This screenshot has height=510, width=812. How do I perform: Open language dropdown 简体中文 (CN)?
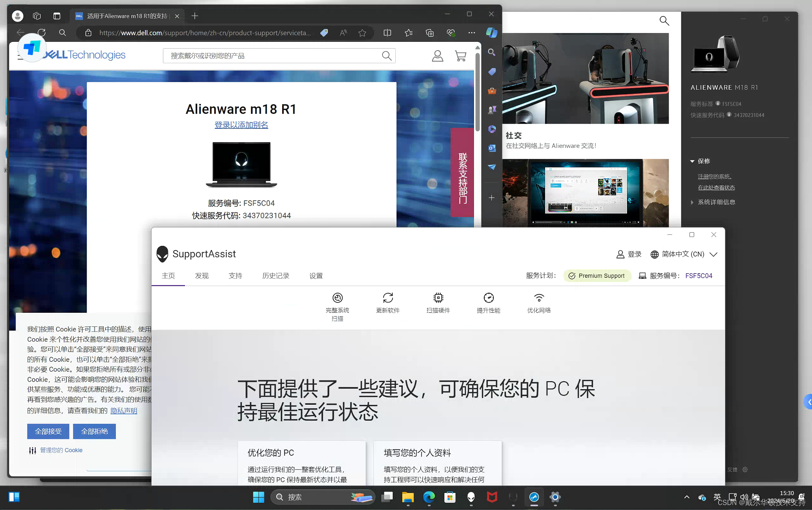[684, 254]
